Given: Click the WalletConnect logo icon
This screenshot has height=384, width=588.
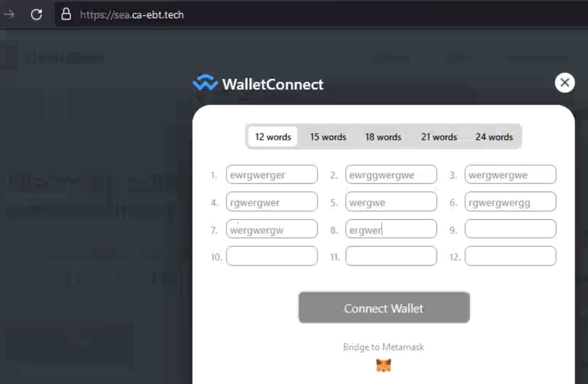Looking at the screenshot, I should [x=205, y=83].
